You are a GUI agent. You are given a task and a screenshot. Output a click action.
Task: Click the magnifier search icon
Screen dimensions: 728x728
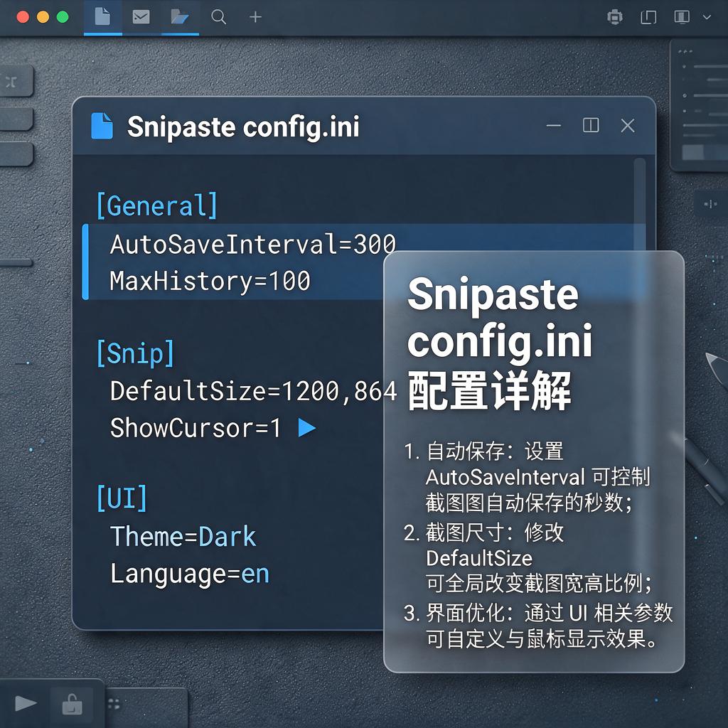pyautogui.click(x=218, y=17)
